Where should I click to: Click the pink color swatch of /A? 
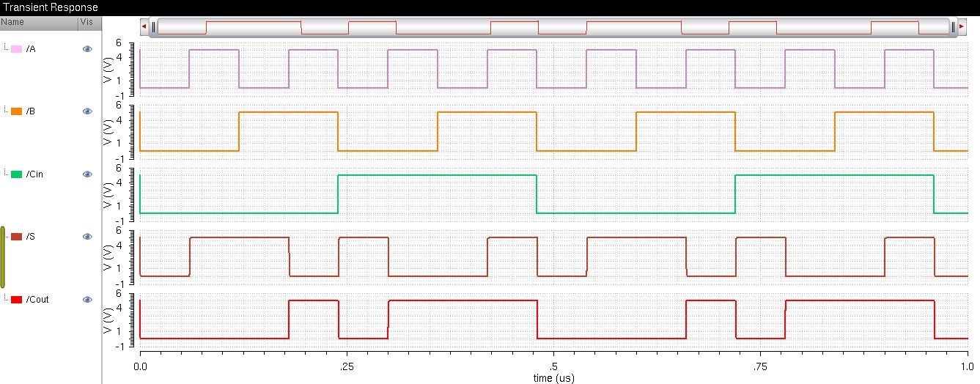coord(16,48)
